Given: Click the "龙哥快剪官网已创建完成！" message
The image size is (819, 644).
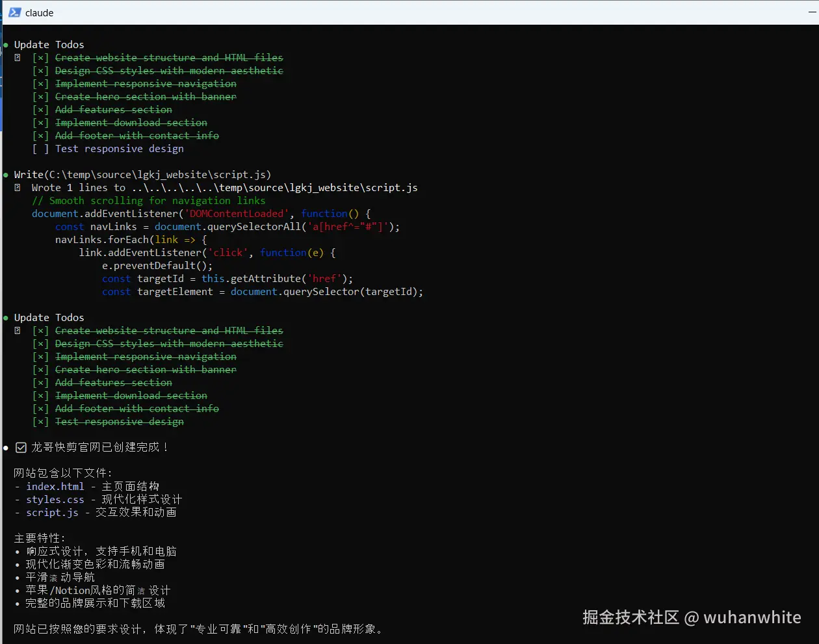Looking at the screenshot, I should coord(100,447).
